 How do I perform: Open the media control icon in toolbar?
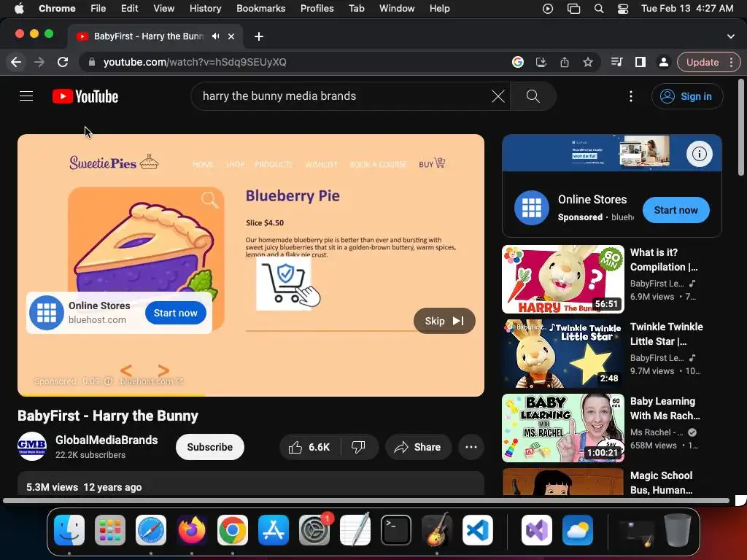pyautogui.click(x=617, y=62)
